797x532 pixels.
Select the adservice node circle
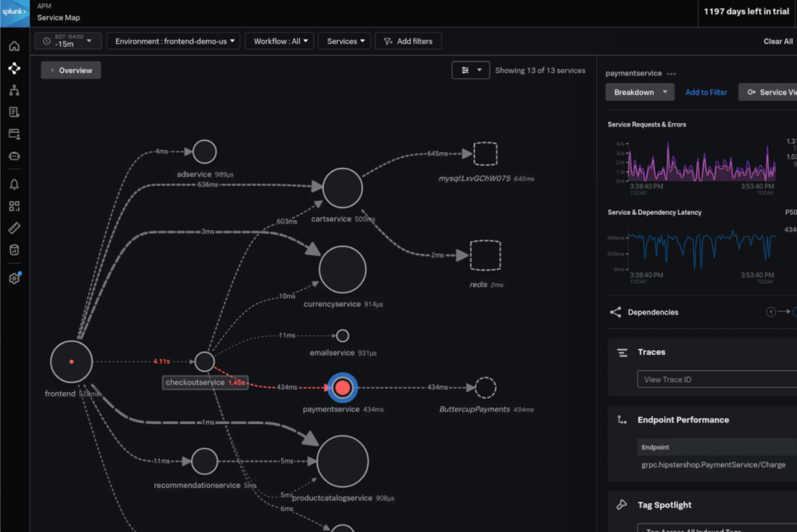click(205, 152)
